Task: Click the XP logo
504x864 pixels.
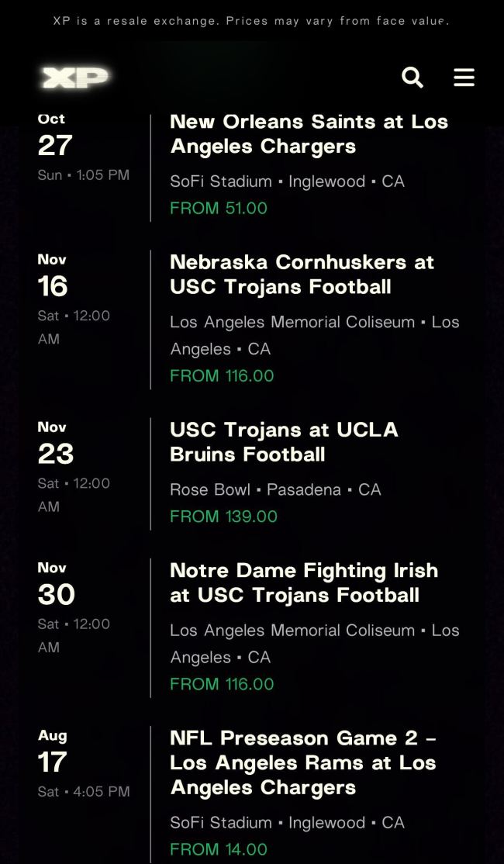Action: pyautogui.click(x=75, y=78)
